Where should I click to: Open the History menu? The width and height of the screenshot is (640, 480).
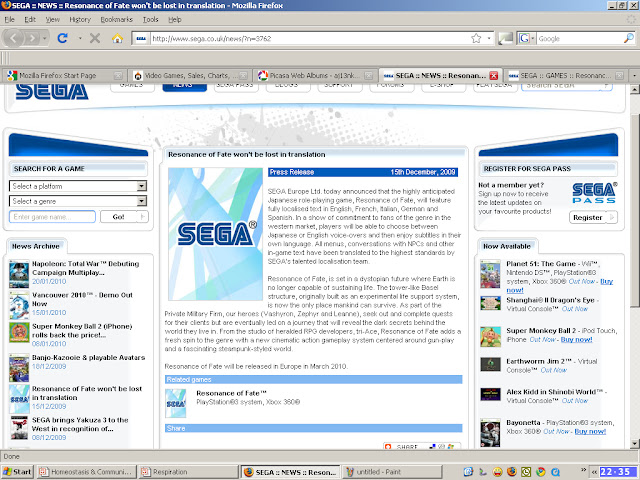click(x=80, y=19)
